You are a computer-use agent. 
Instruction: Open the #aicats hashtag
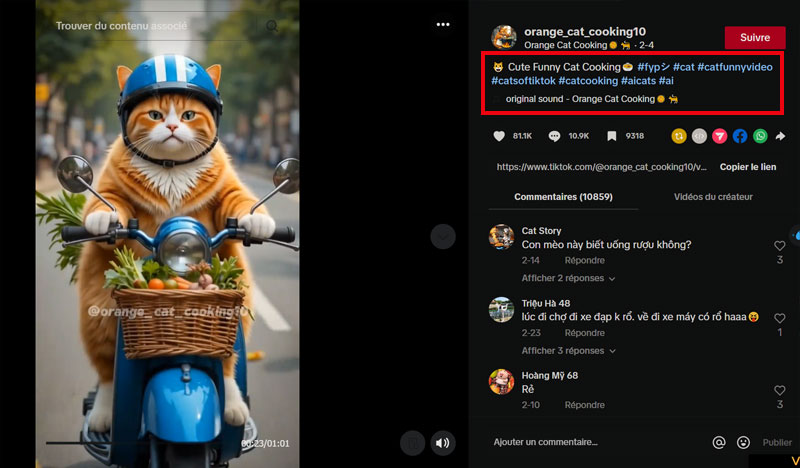638,81
